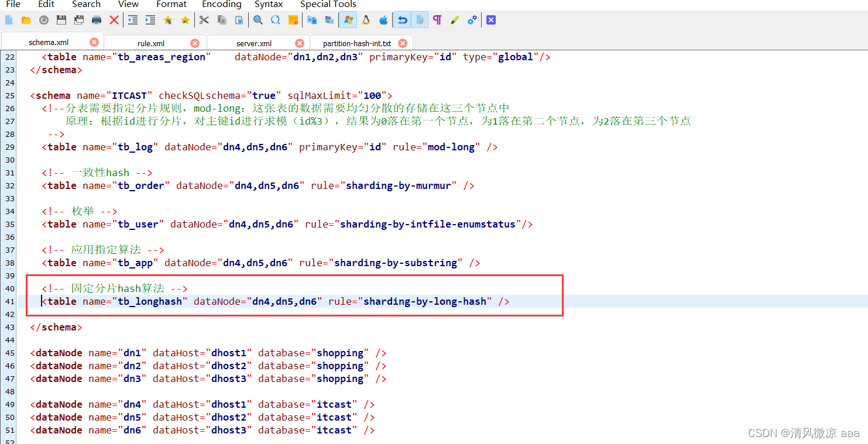
Task: Click the first blue folder-sync icon
Action: (312, 20)
